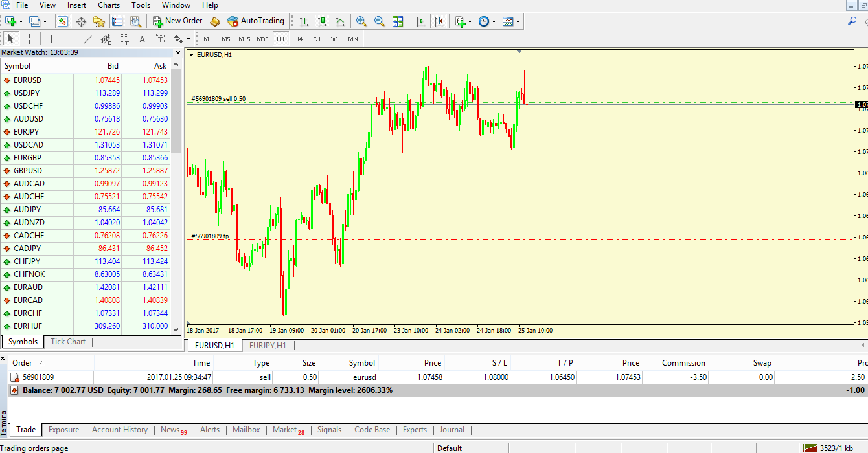Select the horizontal line drawing tool
The image size is (868, 453).
(69, 38)
